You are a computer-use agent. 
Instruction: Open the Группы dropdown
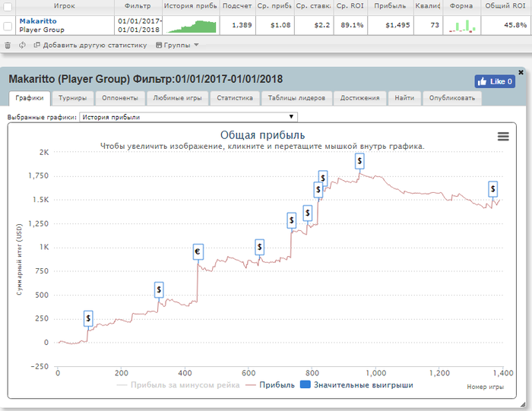(x=177, y=45)
